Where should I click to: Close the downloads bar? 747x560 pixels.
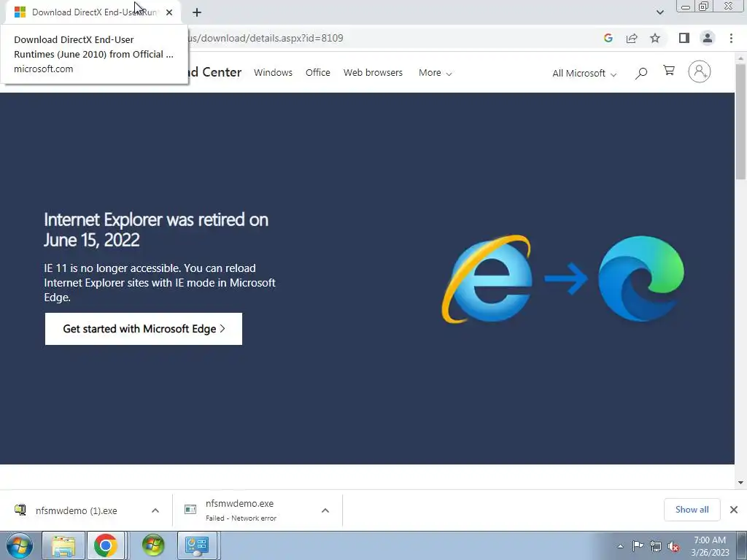(x=734, y=510)
